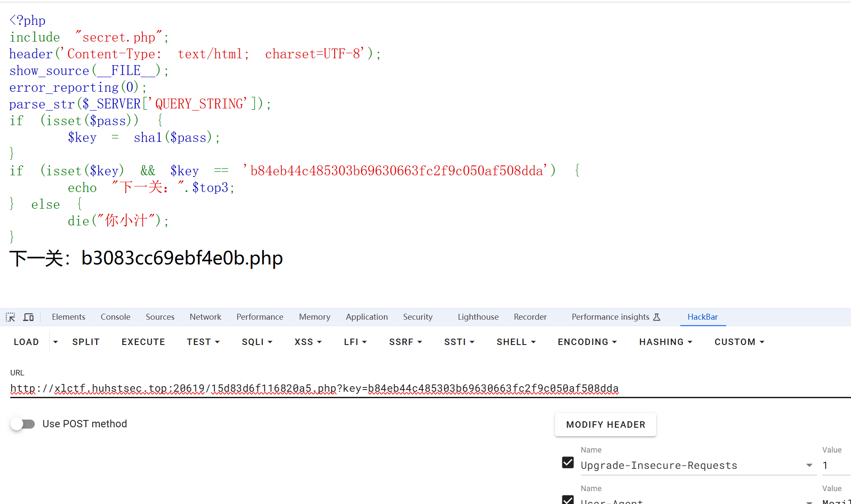
Task: Uncheck the User-Agent header checkbox
Action: pos(568,500)
